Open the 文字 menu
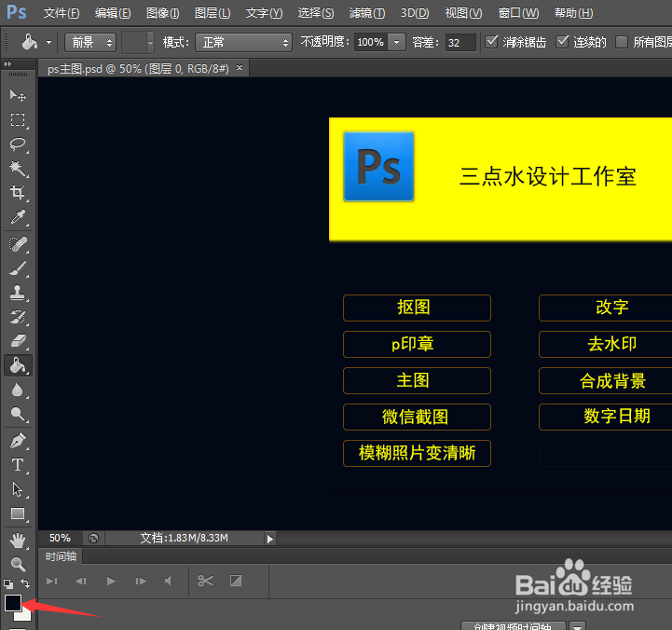The width and height of the screenshot is (672, 630). pyautogui.click(x=264, y=13)
